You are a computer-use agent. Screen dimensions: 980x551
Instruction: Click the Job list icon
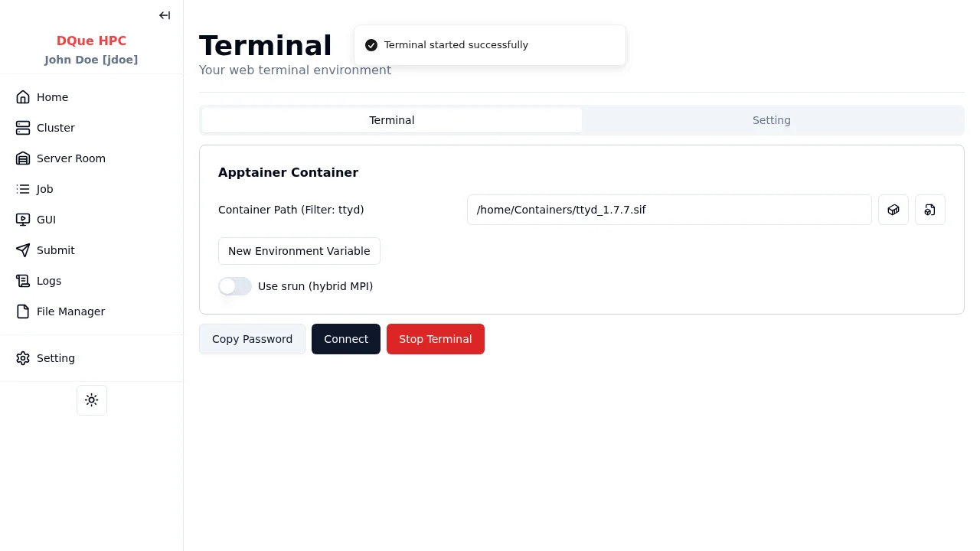pos(23,189)
